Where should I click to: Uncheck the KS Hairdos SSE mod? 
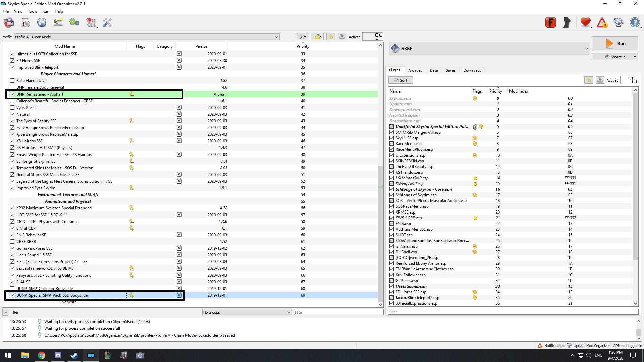tap(12, 141)
